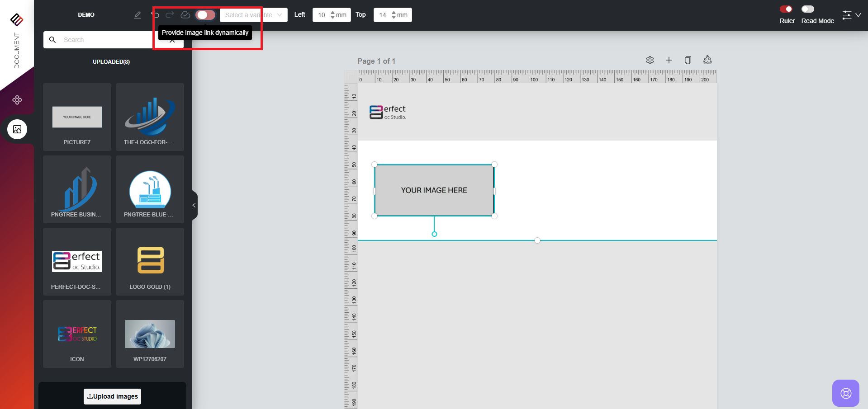Image resolution: width=868 pixels, height=409 pixels.
Task: Open page settings with the gear icon
Action: pos(650,60)
